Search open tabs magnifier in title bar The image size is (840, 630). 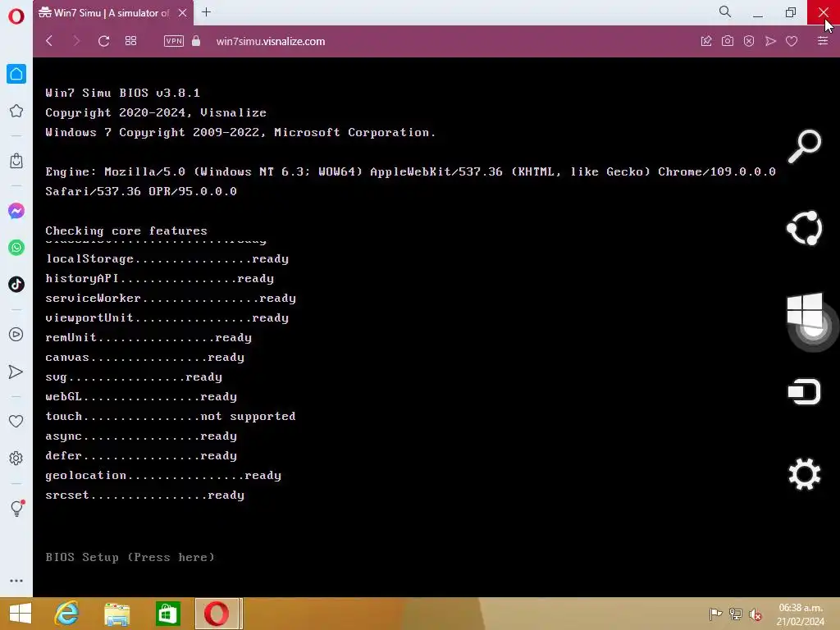tap(725, 11)
